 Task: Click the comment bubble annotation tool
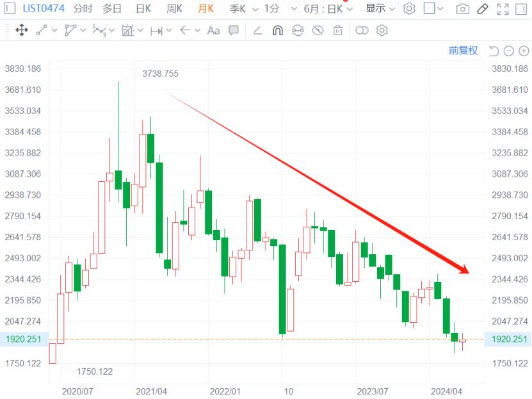coord(234,30)
